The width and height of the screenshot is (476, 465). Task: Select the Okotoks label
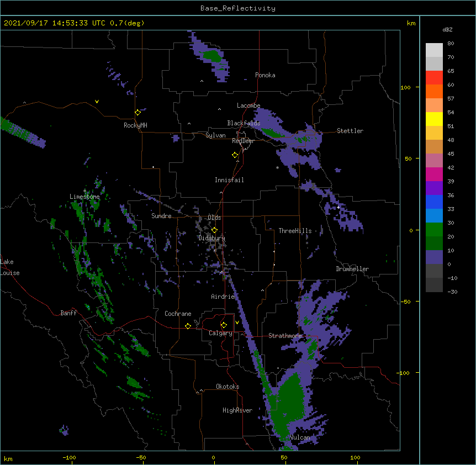pyautogui.click(x=228, y=387)
